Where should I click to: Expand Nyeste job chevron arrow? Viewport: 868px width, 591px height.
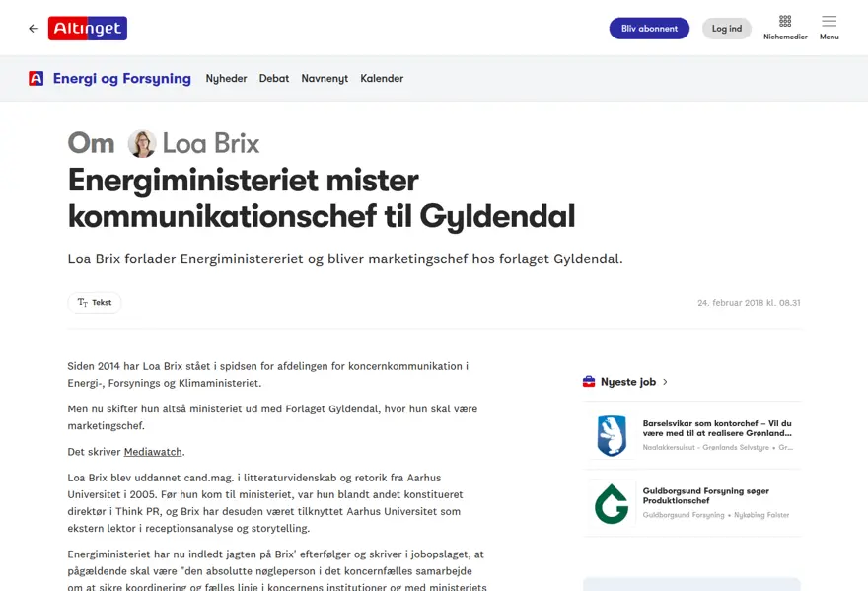coord(665,382)
